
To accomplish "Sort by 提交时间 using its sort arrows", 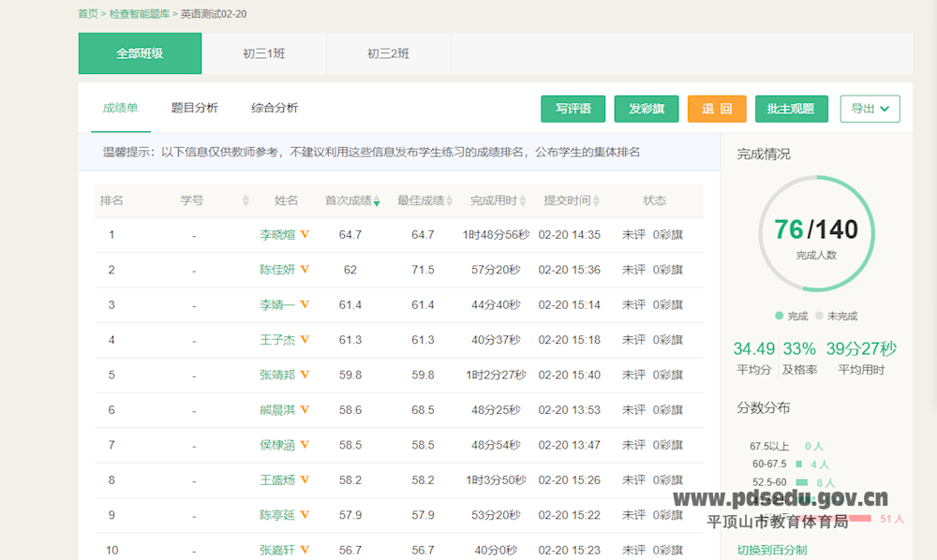I will click(596, 200).
